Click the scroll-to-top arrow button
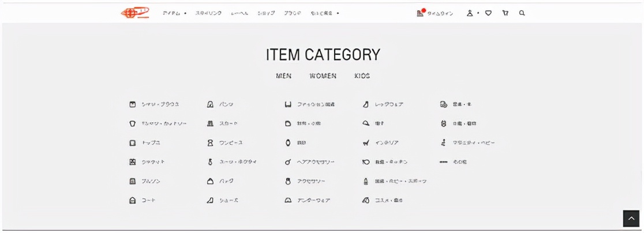The image size is (644, 233). (631, 219)
